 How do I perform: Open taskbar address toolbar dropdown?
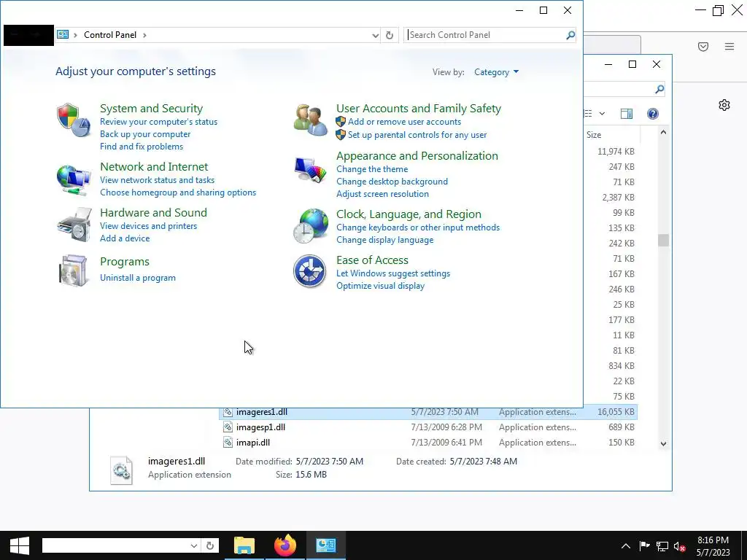(193, 545)
